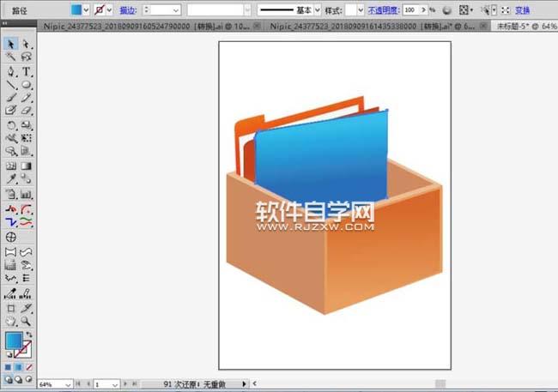Image resolution: width=558 pixels, height=392 pixels.
Task: Swap fill and stroke colors
Action: point(29,335)
